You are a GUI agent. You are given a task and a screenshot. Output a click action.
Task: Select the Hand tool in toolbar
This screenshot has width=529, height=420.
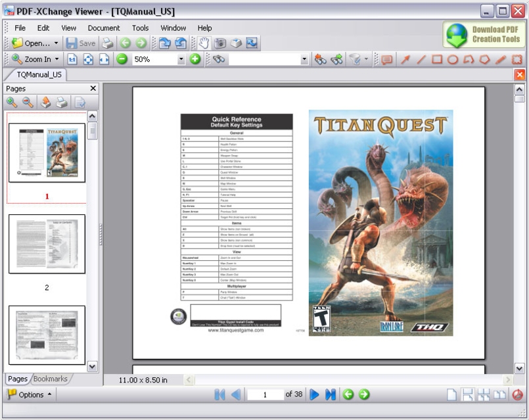coord(204,43)
